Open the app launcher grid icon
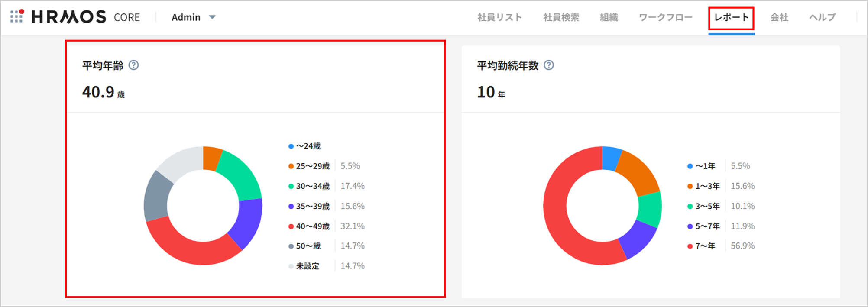Image resolution: width=868 pixels, height=307 pixels. click(x=16, y=16)
